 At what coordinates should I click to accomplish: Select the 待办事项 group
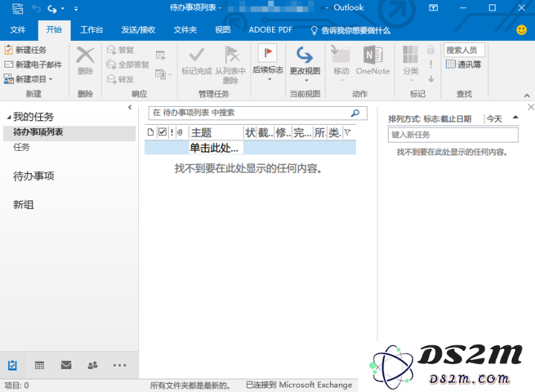pos(33,176)
